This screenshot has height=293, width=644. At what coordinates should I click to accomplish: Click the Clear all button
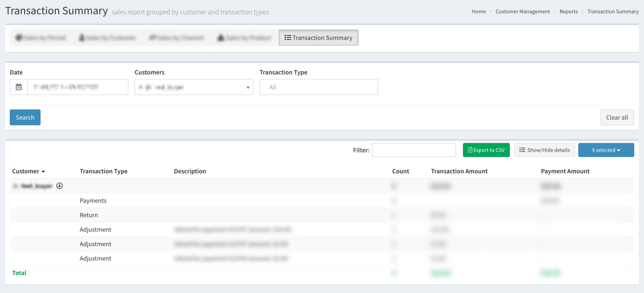617,118
